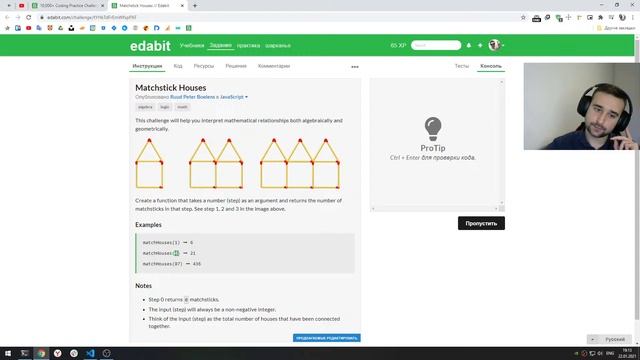Click the matchHouses(1) example line
The height and width of the screenshot is (360, 640).
167,242
